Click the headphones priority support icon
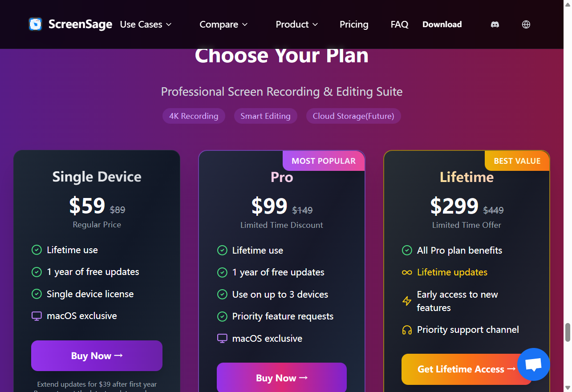Screen dimensions: 572x392 [407, 330]
